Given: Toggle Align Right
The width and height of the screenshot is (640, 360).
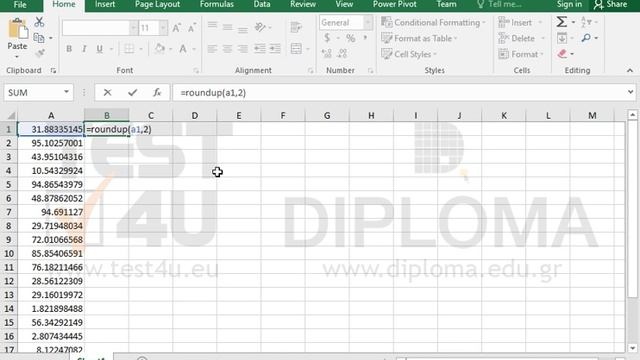Looking at the screenshot, I should [242, 49].
